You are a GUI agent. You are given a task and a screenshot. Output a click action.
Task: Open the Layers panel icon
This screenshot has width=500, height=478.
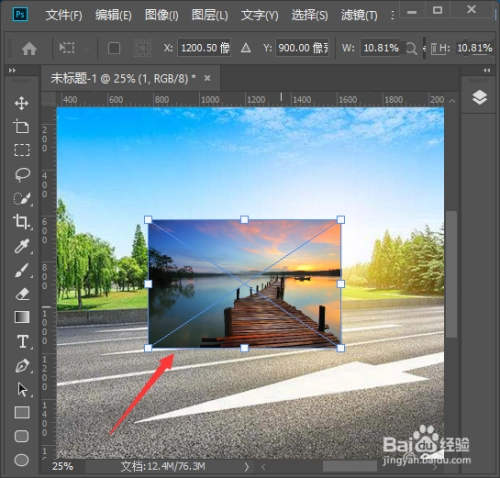(x=479, y=98)
